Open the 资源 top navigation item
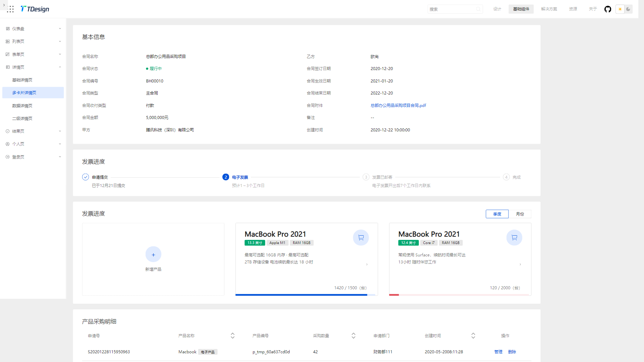The height and width of the screenshot is (362, 644). (573, 9)
